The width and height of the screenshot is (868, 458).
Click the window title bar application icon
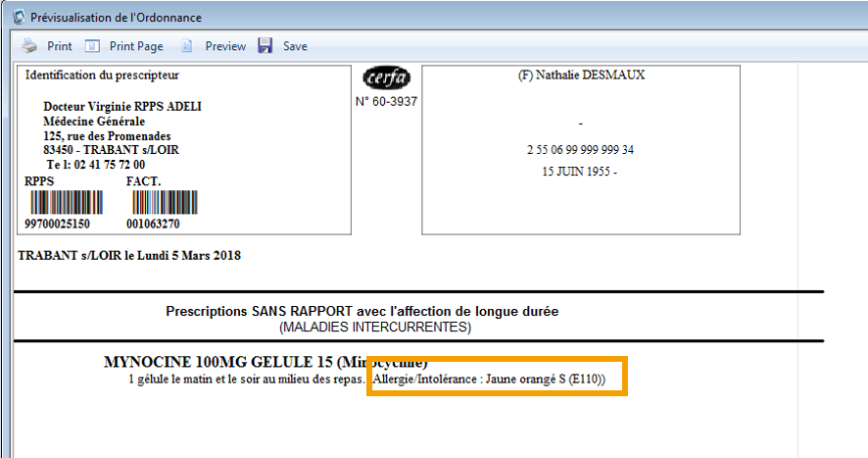[17, 17]
